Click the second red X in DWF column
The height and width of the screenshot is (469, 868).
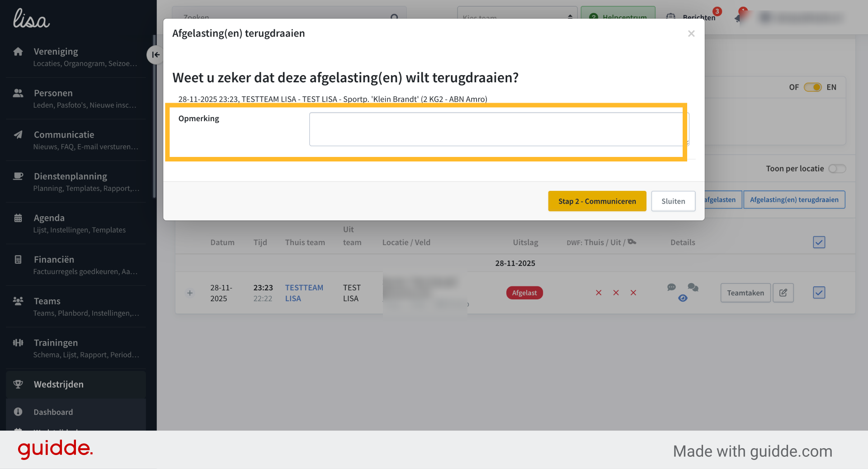click(x=616, y=293)
